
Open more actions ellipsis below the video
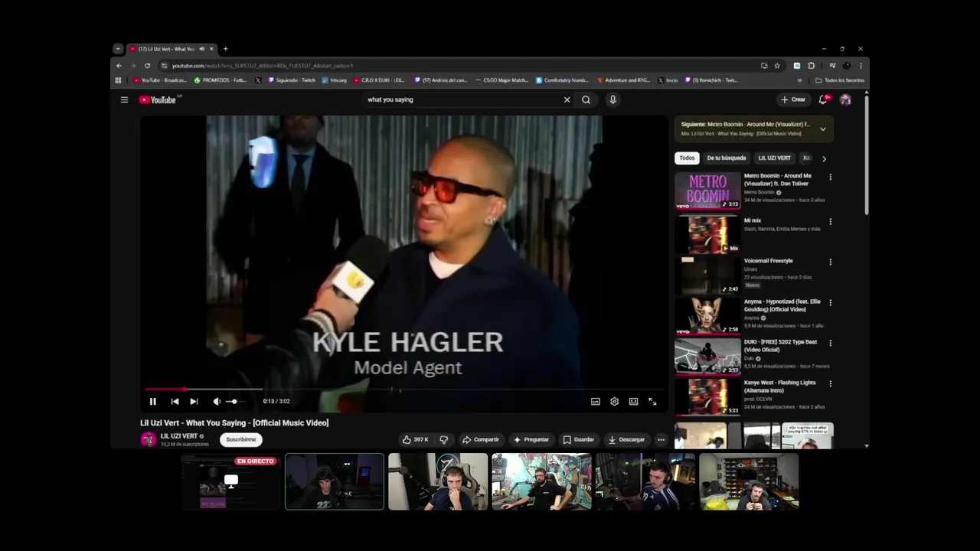click(x=661, y=439)
